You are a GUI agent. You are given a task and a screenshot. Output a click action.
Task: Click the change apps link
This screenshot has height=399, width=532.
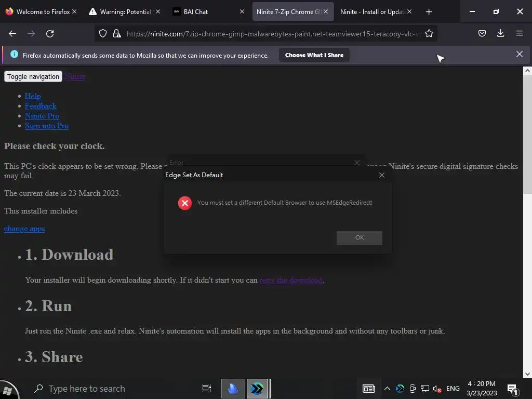click(24, 229)
